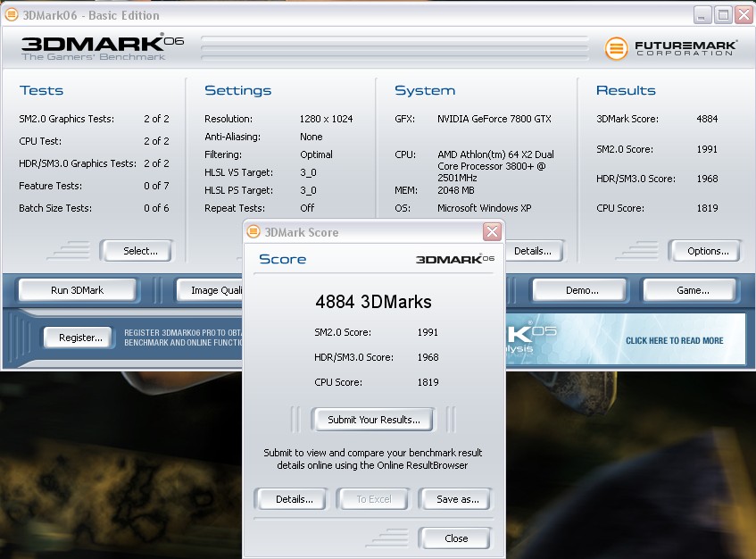Click the 'Score' heading in dialog
The height and width of the screenshot is (559, 756).
point(283,259)
